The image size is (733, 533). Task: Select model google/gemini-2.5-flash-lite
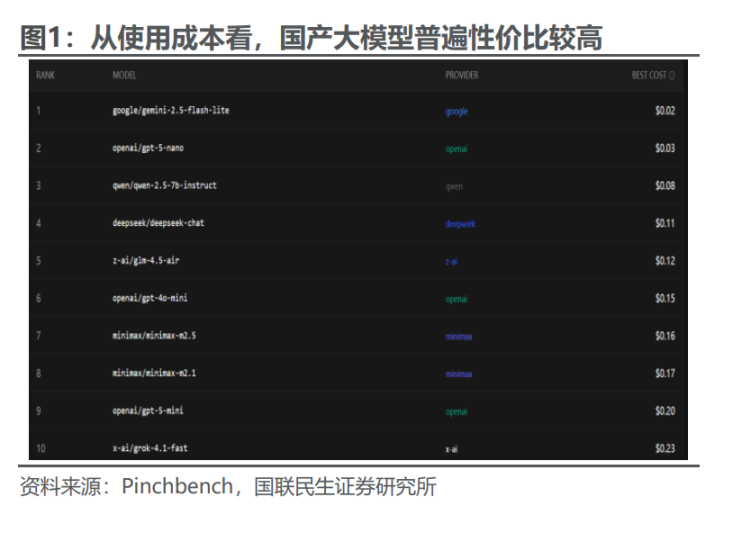coord(170,111)
